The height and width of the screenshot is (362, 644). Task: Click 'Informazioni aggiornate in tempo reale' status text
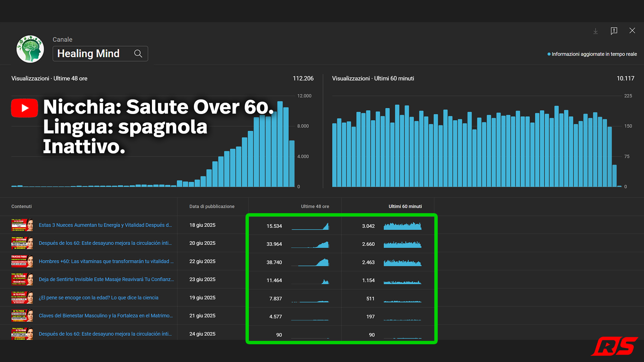594,54
